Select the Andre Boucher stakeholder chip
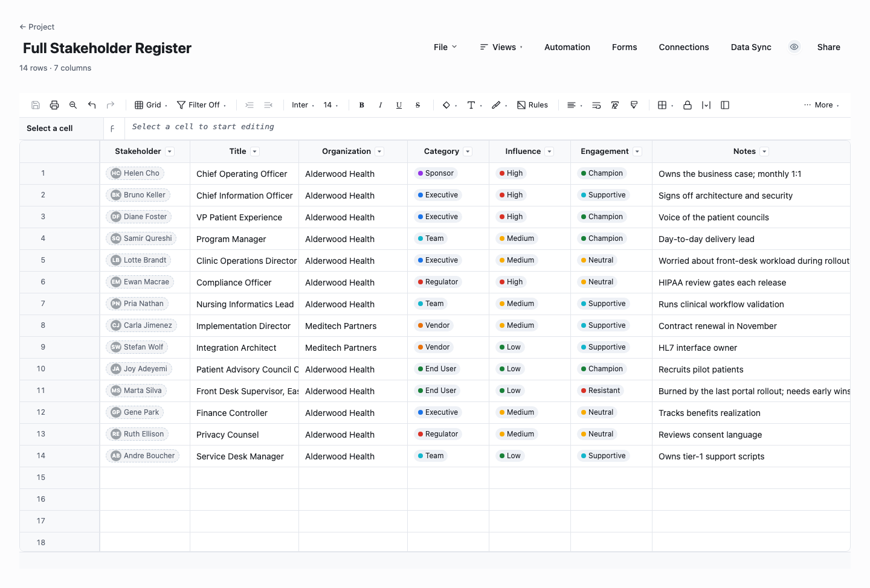Screen dimensions: 870x588 click(x=143, y=456)
